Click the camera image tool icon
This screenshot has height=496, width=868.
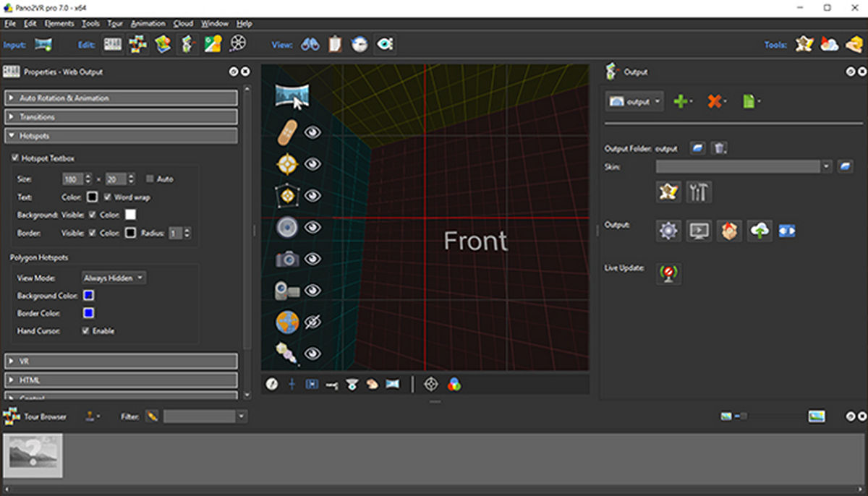tap(287, 259)
